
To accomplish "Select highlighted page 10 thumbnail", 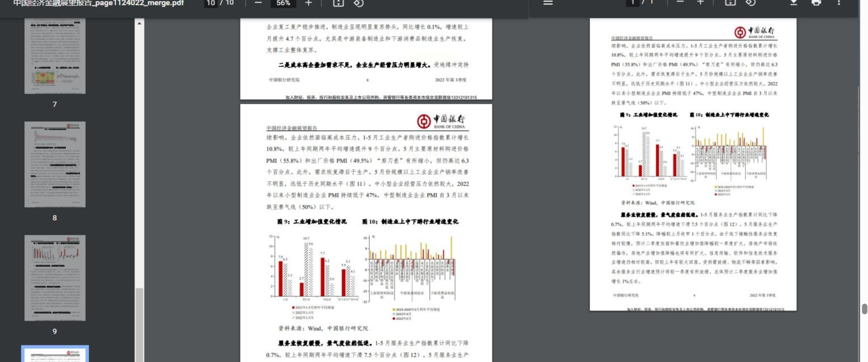I will coord(55,354).
